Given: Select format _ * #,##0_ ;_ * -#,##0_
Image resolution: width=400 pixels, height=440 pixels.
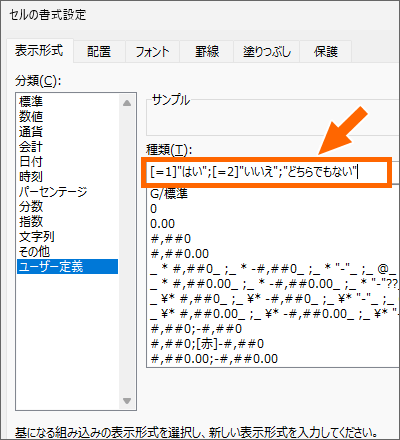Looking at the screenshot, I should click(273, 269).
